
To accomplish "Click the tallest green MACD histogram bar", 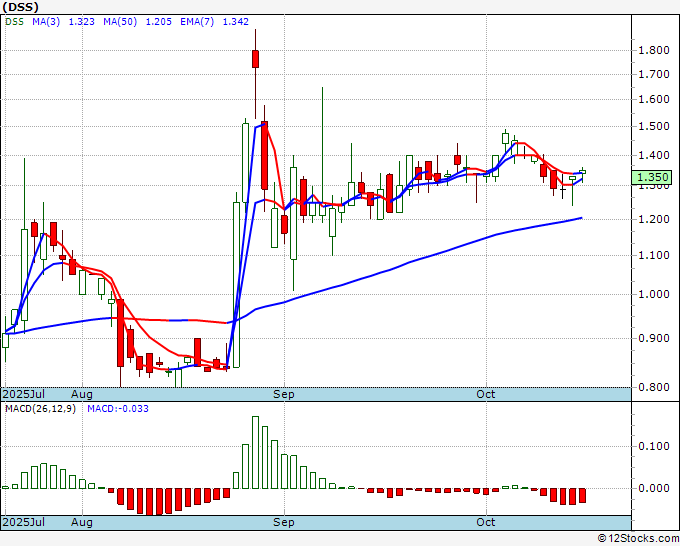I will [x=255, y=452].
